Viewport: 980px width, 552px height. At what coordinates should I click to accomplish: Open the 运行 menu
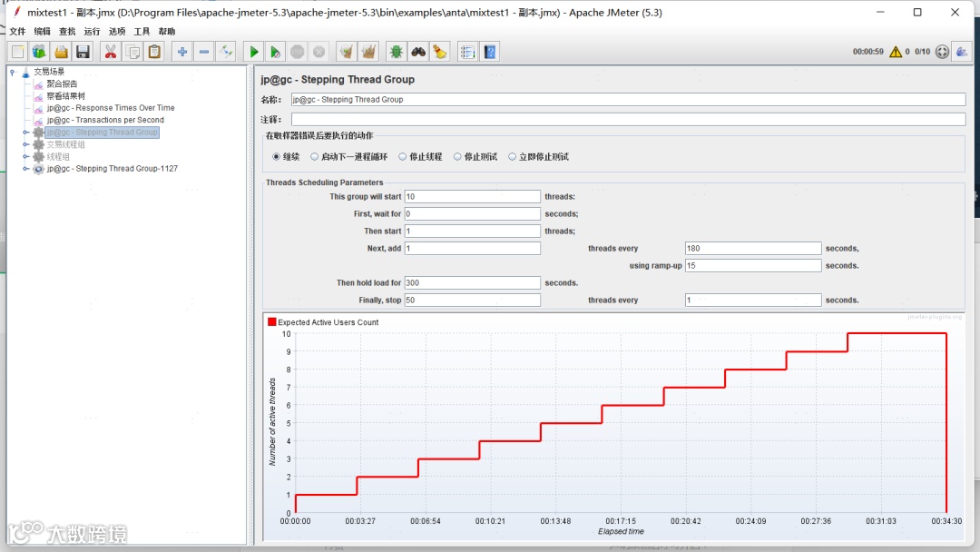(x=92, y=31)
